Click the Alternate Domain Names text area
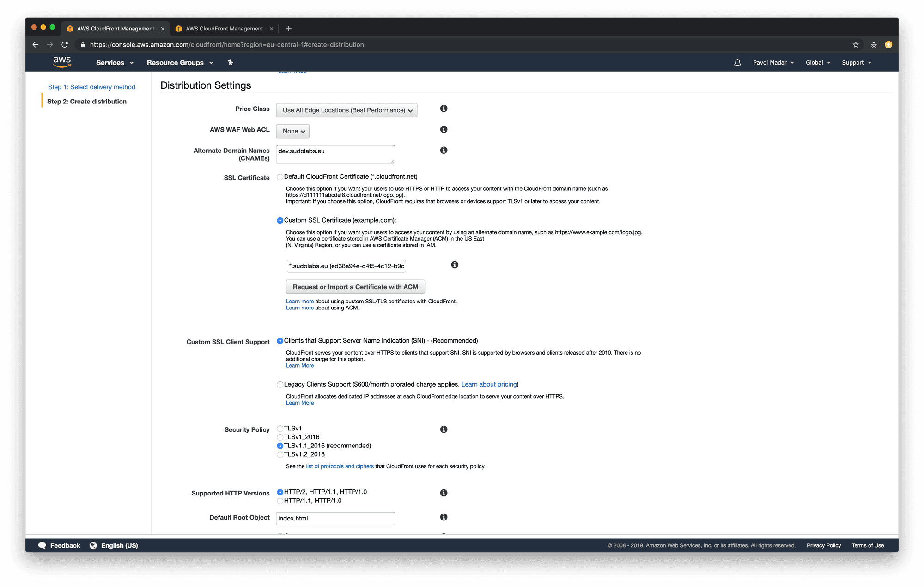Image resolution: width=924 pixels, height=586 pixels. [x=335, y=154]
